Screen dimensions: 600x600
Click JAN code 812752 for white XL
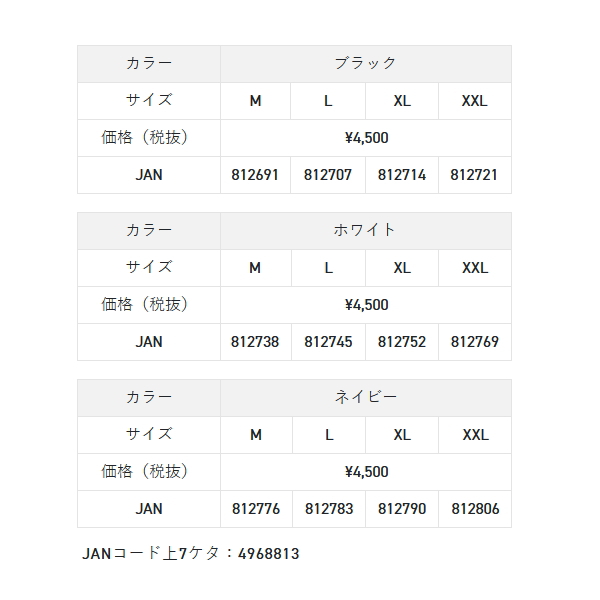tap(402, 342)
